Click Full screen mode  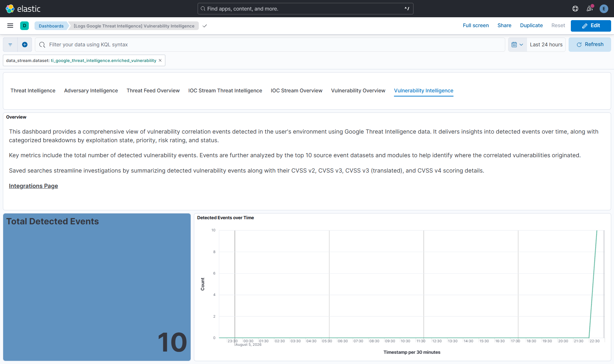(476, 26)
